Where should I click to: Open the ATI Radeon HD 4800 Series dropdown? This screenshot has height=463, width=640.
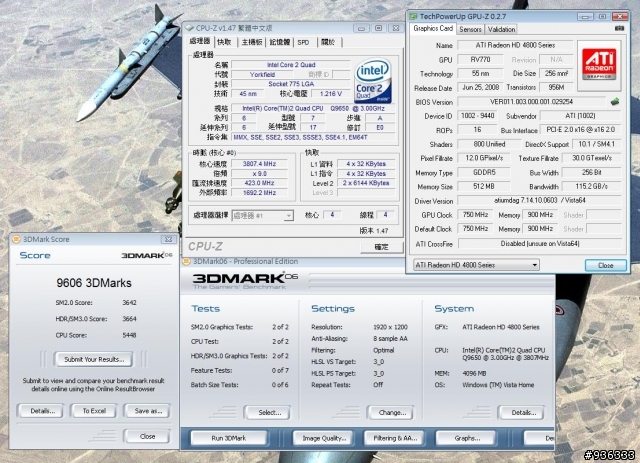point(476,265)
